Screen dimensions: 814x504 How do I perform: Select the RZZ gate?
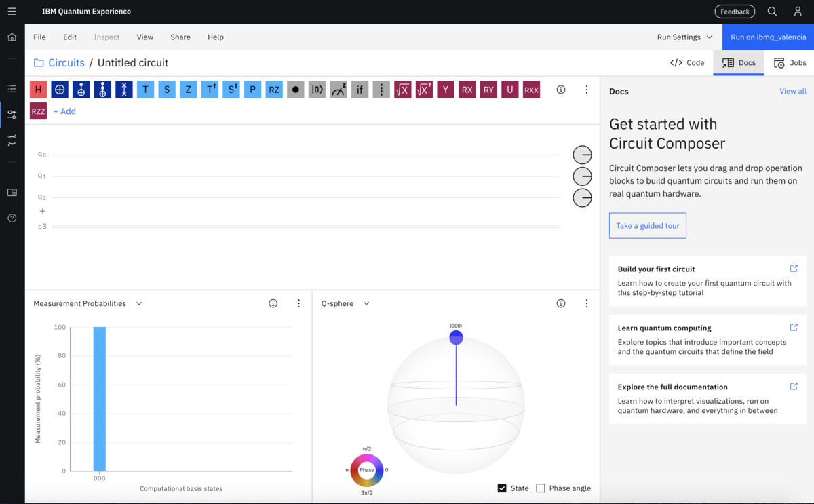point(38,111)
